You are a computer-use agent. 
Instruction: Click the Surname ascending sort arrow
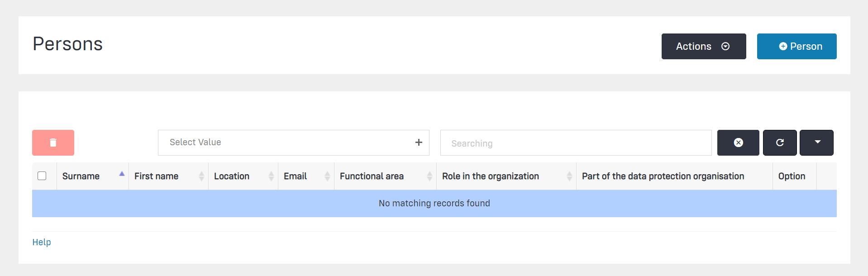coord(122,174)
